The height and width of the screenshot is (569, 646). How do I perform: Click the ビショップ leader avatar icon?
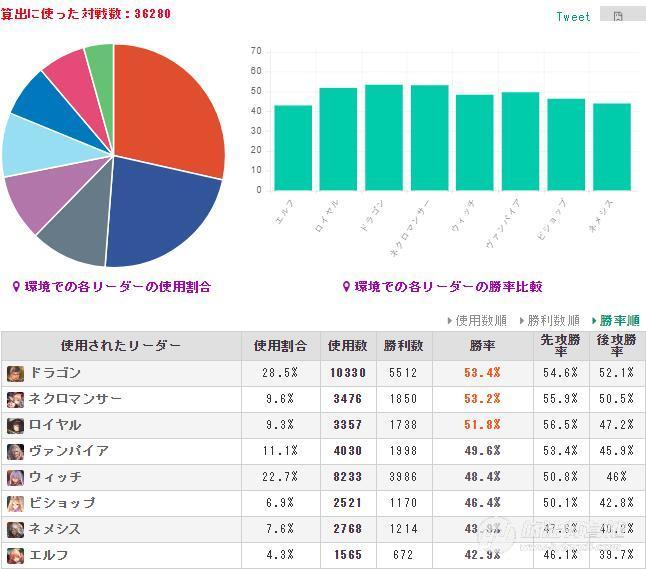tap(15, 504)
